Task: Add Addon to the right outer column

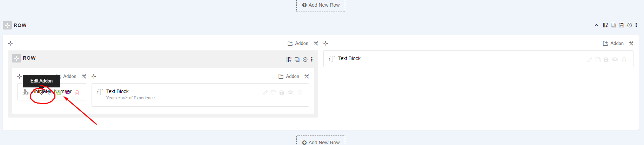Action: [613, 44]
